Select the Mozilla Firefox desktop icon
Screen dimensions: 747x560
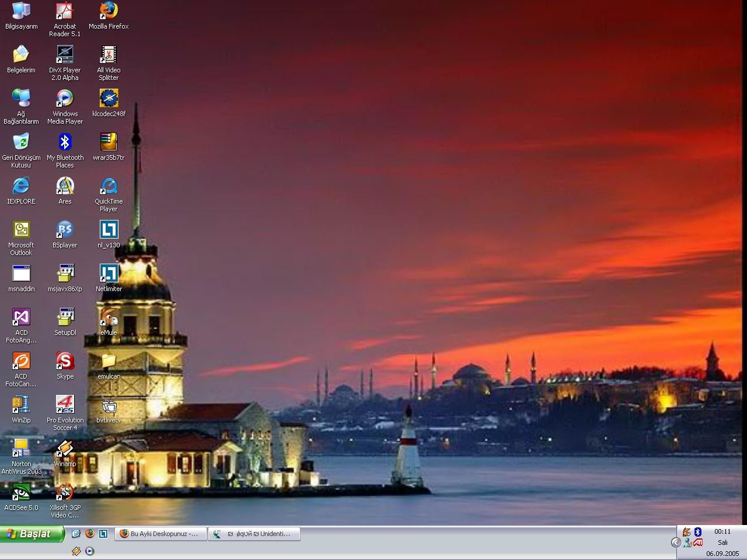(x=109, y=11)
